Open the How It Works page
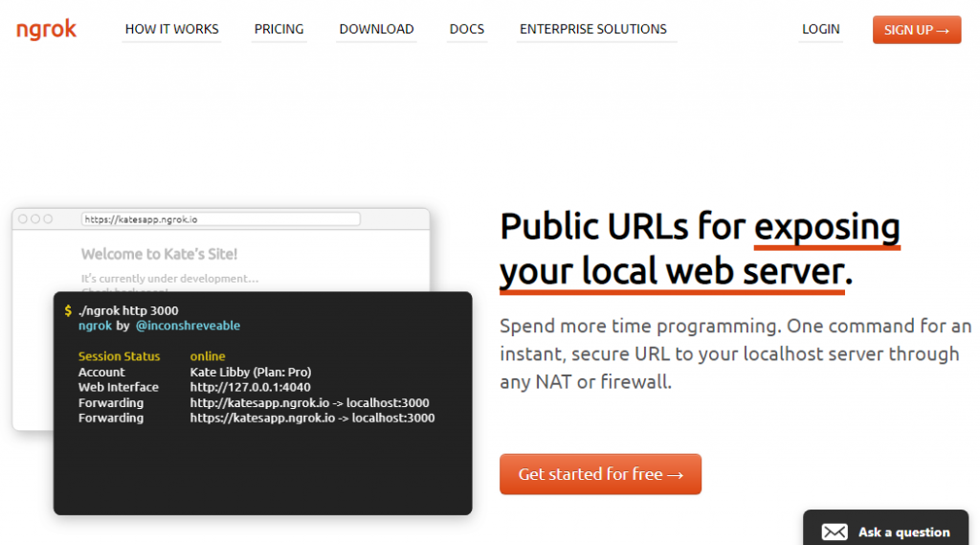The image size is (980, 545). click(x=172, y=30)
